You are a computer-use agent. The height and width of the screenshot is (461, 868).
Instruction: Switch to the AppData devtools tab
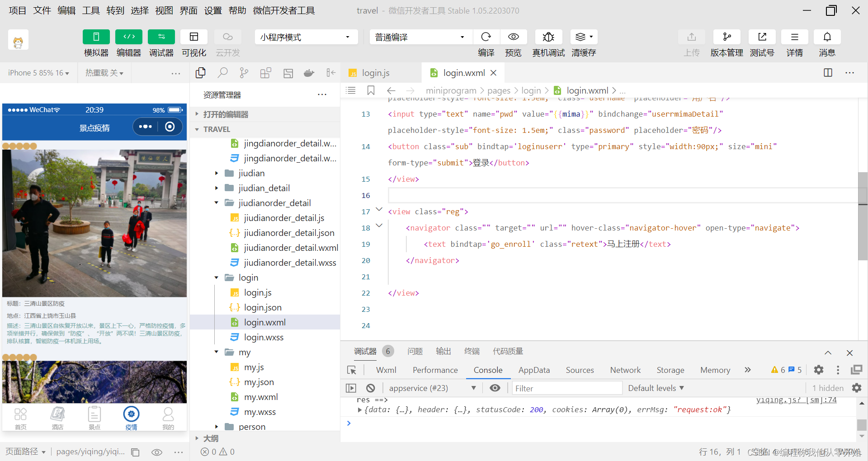[534, 370]
